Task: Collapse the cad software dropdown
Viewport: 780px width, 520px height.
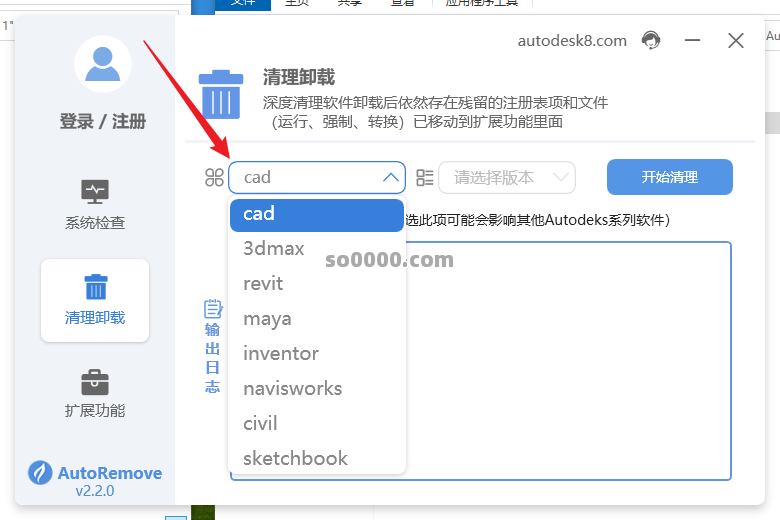Action: click(x=390, y=177)
